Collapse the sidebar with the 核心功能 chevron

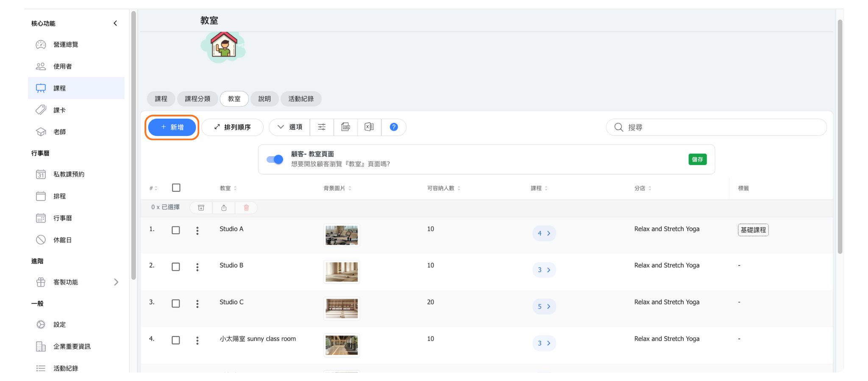point(115,23)
